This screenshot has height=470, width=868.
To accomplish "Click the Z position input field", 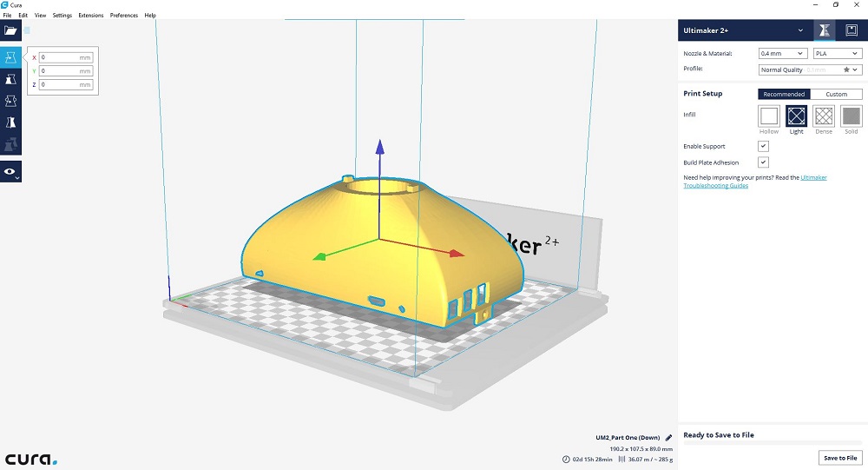I will coord(66,85).
